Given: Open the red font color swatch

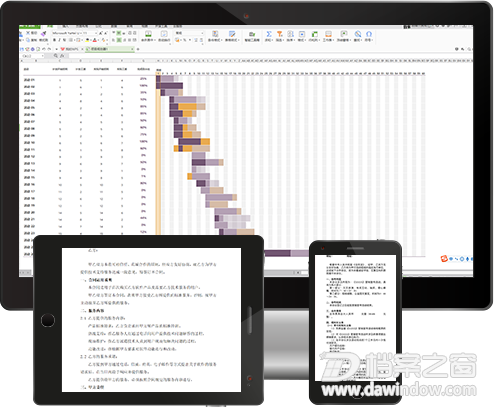Looking at the screenshot, I should 95,40.
